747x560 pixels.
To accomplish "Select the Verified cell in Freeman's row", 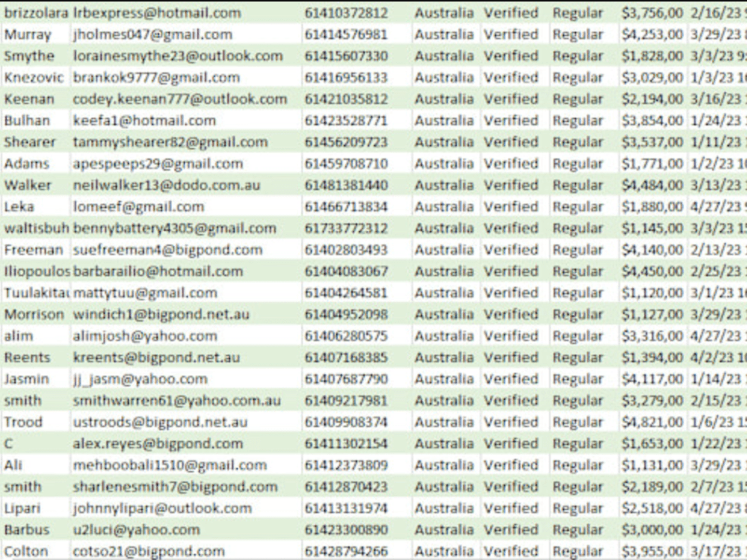I will (x=515, y=250).
